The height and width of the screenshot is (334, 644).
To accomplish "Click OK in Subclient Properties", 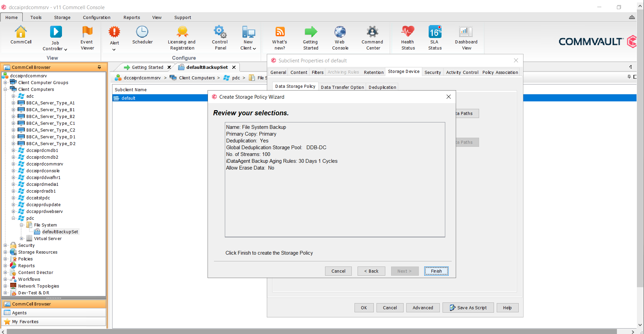I will [x=364, y=308].
